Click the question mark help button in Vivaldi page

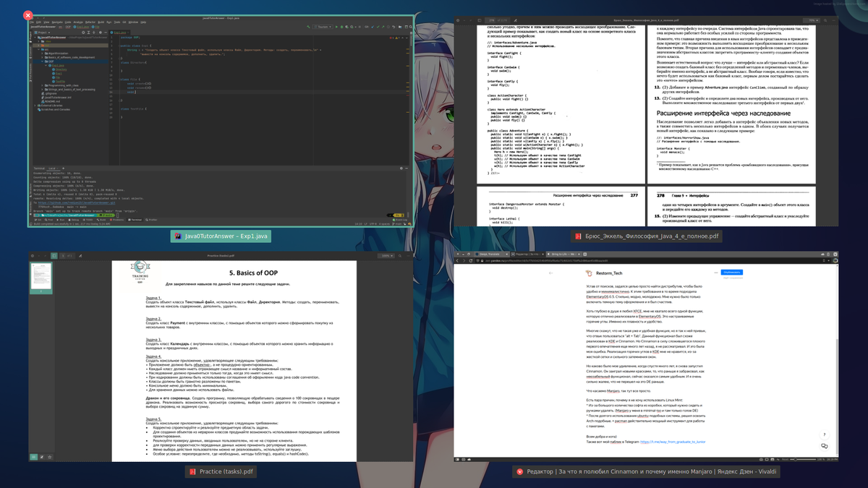coord(825,435)
